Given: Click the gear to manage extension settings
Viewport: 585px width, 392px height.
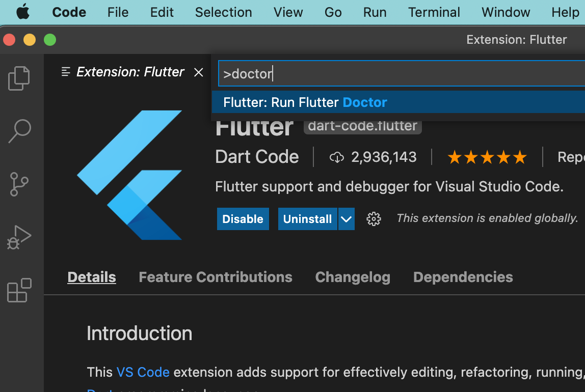Looking at the screenshot, I should 374,218.
